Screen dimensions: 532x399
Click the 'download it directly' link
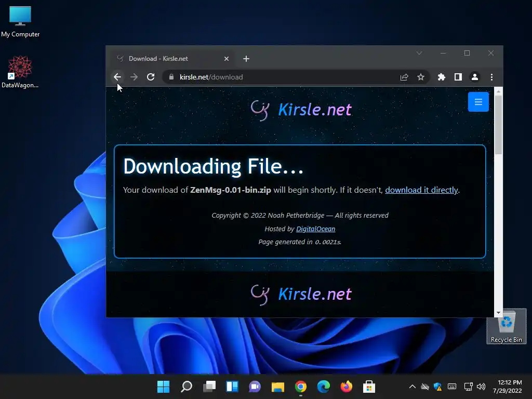tap(422, 190)
